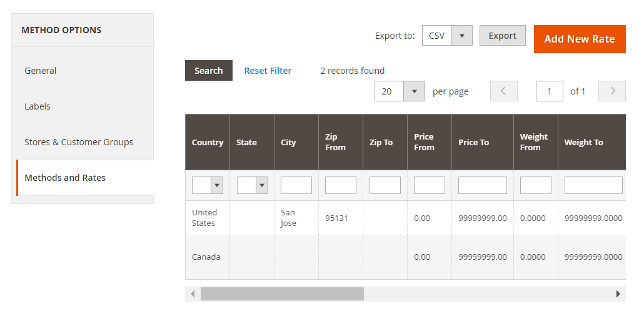Click the scrollbar left arrow

click(x=193, y=294)
